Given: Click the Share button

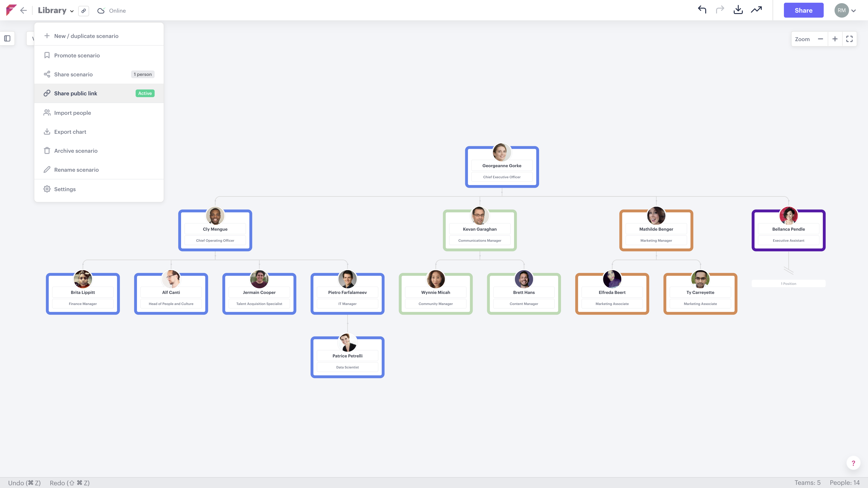Looking at the screenshot, I should (803, 10).
